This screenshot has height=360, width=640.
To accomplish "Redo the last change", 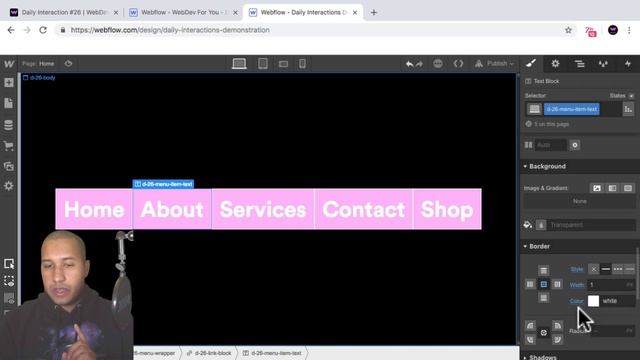I will [419, 64].
